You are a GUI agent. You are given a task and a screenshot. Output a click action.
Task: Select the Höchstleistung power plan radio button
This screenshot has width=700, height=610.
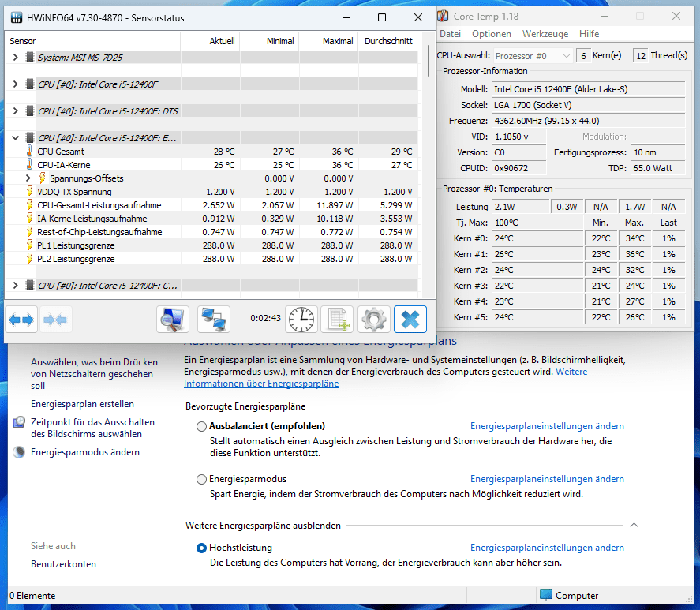pyautogui.click(x=201, y=548)
